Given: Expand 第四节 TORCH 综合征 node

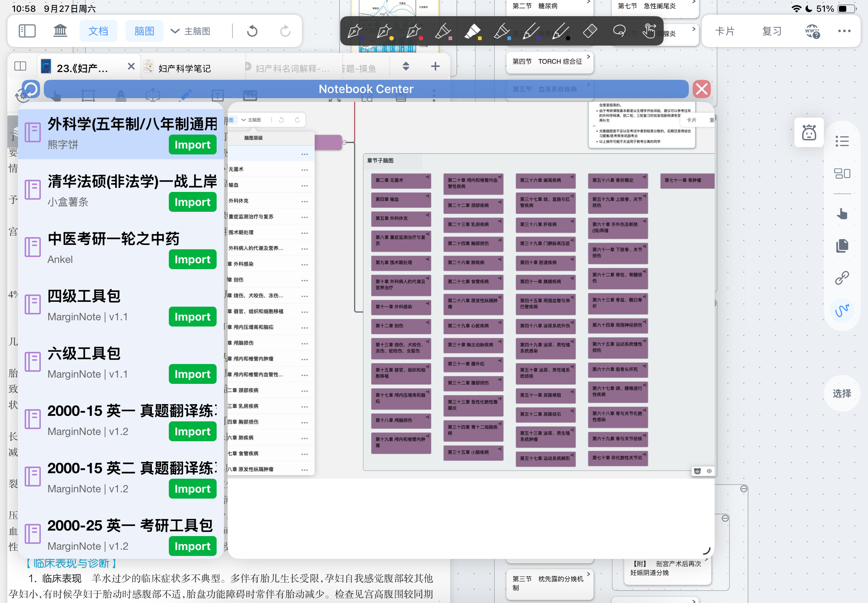Looking at the screenshot, I should click(x=588, y=57).
